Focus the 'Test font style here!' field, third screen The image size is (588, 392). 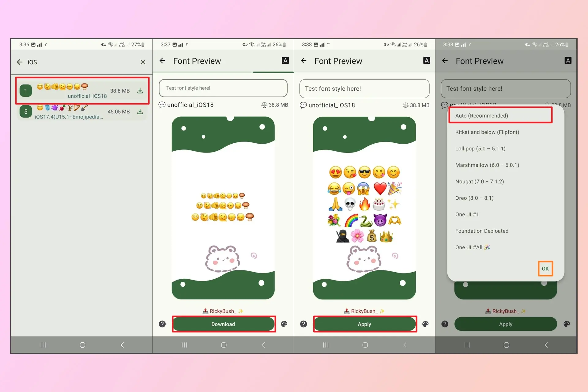tap(364, 89)
